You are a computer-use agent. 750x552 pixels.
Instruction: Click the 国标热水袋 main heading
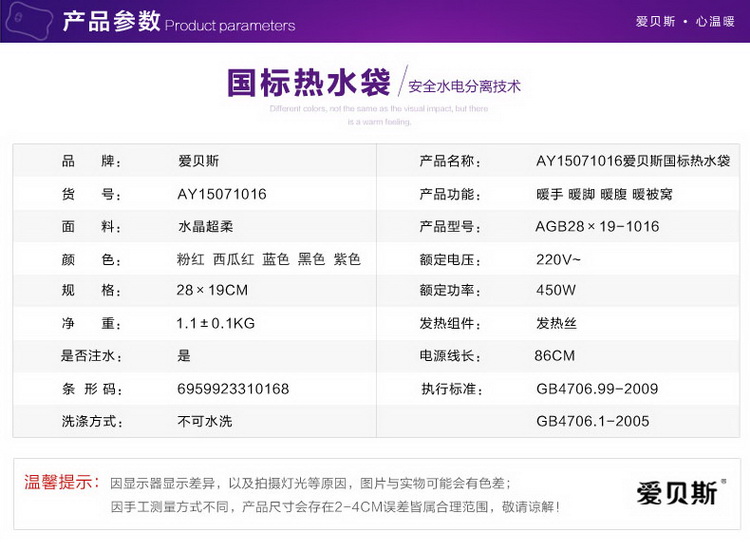pos(309,83)
